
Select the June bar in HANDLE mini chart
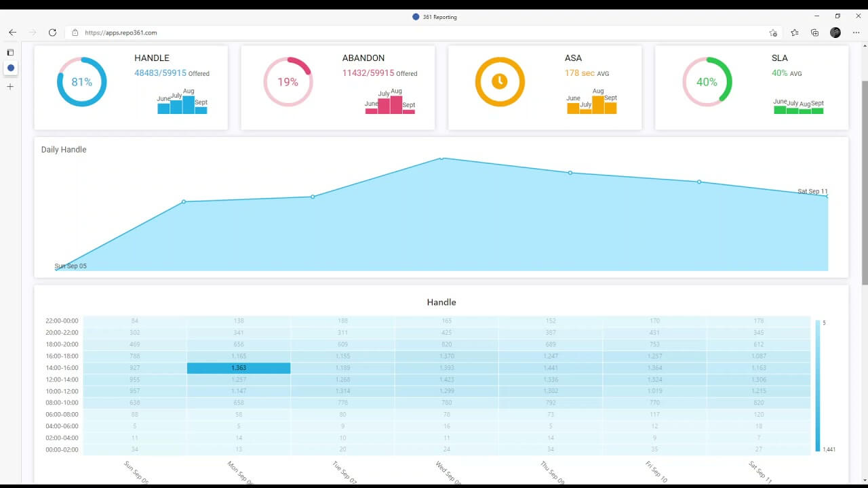coord(163,108)
